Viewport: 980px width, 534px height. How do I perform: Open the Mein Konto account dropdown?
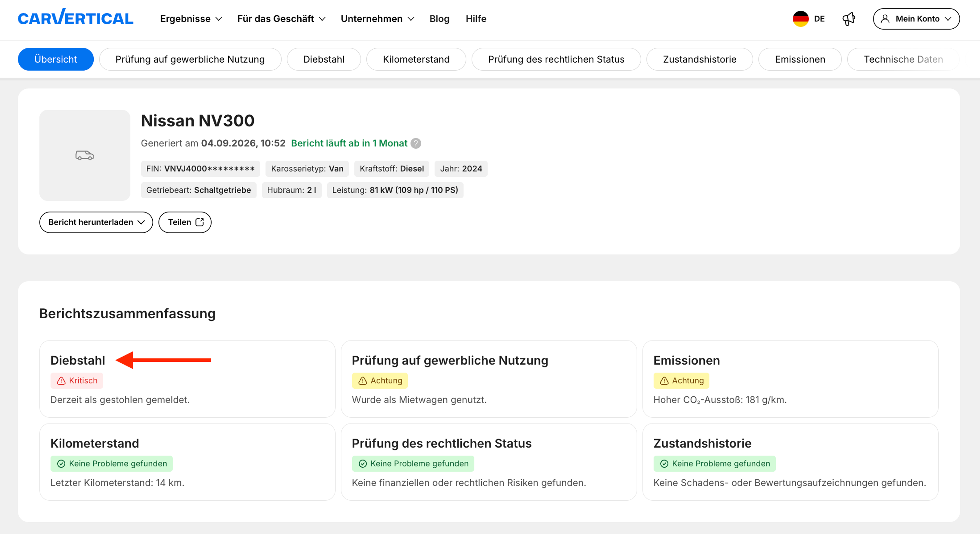click(916, 19)
